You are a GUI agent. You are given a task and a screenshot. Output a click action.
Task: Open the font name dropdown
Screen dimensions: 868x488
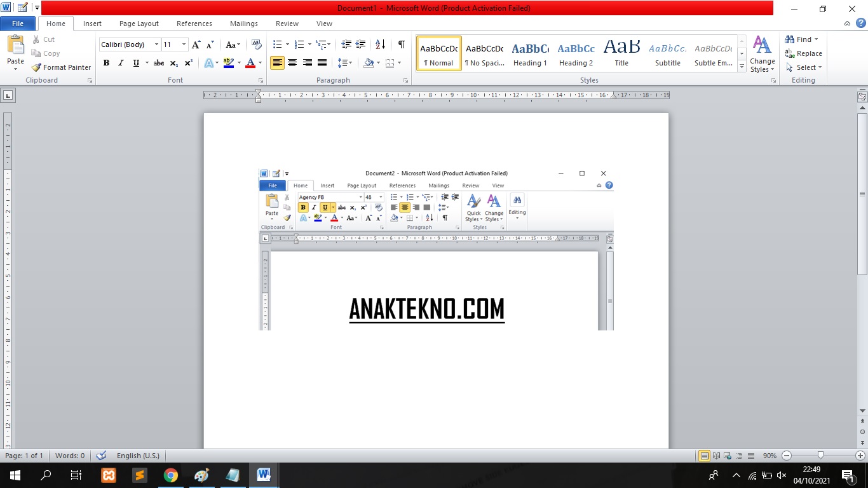pyautogui.click(x=156, y=44)
